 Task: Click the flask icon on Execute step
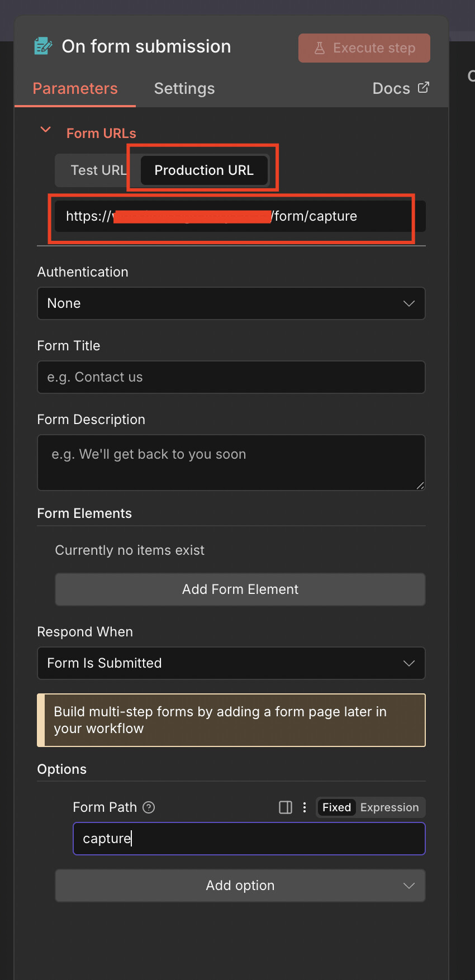coord(320,48)
